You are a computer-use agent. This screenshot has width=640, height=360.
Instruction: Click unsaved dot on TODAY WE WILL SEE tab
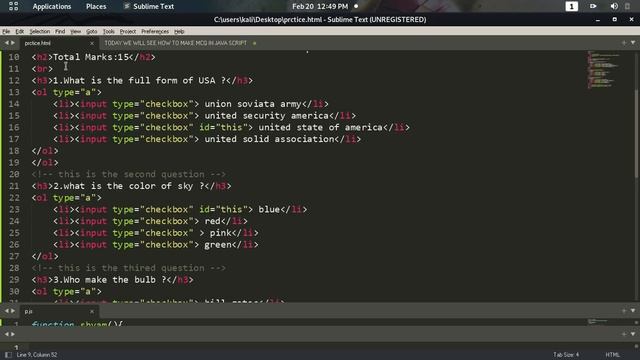click(x=254, y=43)
